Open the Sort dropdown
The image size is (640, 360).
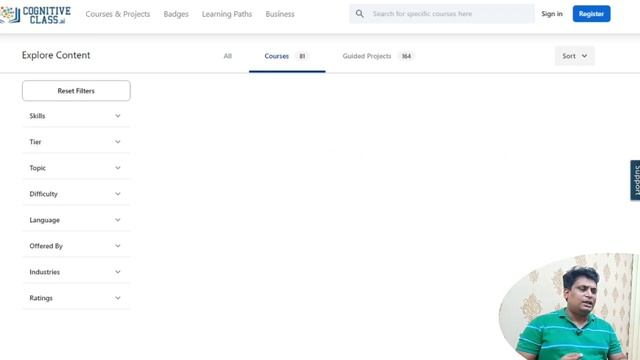[574, 56]
